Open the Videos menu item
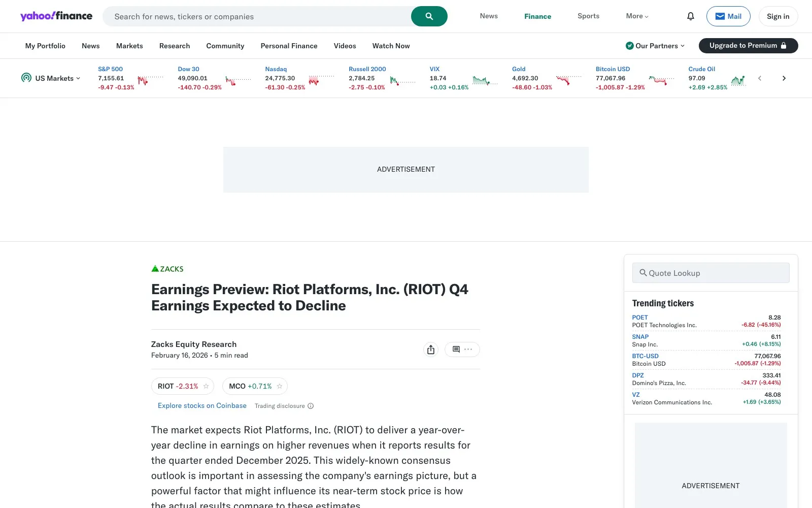The height and width of the screenshot is (508, 812). (345, 46)
